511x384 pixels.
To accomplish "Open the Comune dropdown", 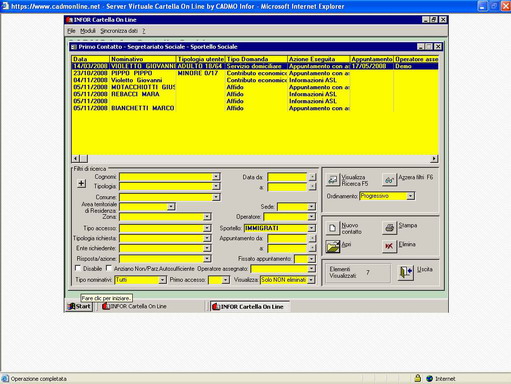I will tap(216, 197).
